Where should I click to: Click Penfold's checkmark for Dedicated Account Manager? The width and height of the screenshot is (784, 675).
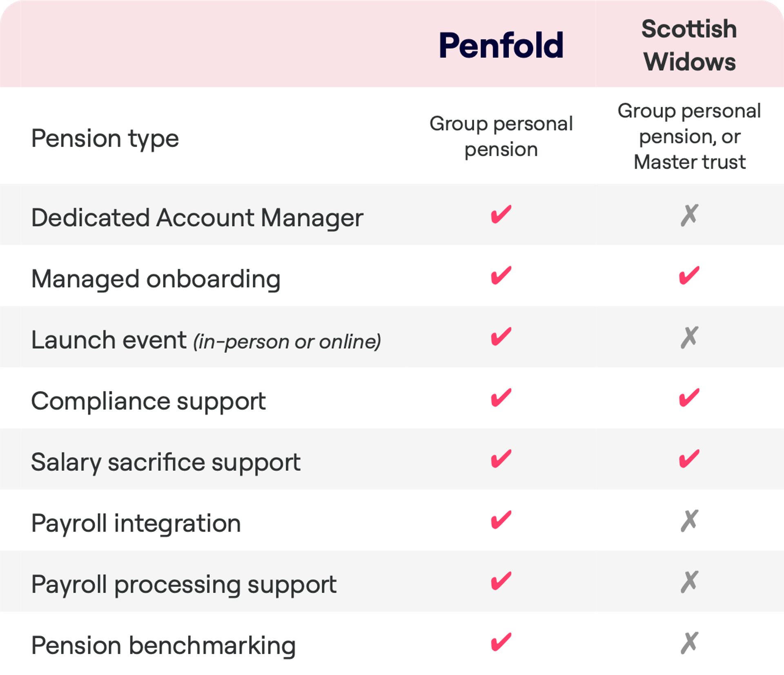point(501,215)
